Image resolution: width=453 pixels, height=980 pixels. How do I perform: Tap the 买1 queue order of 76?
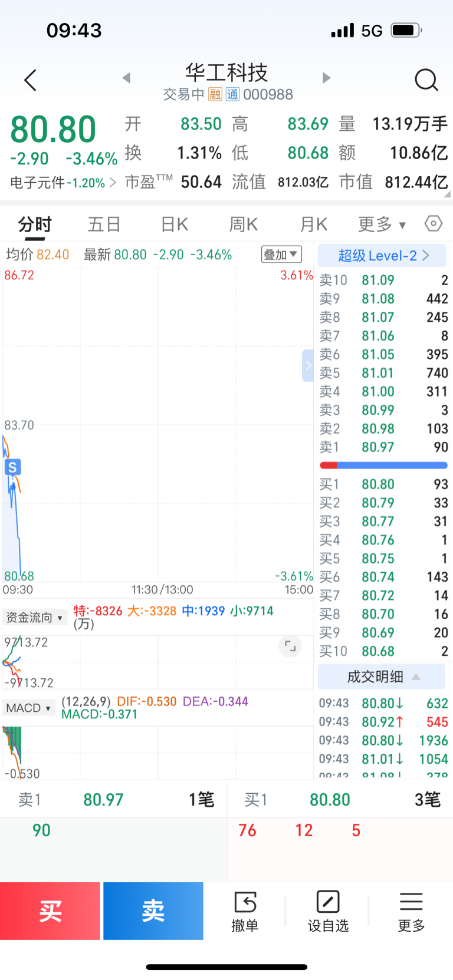point(247,830)
